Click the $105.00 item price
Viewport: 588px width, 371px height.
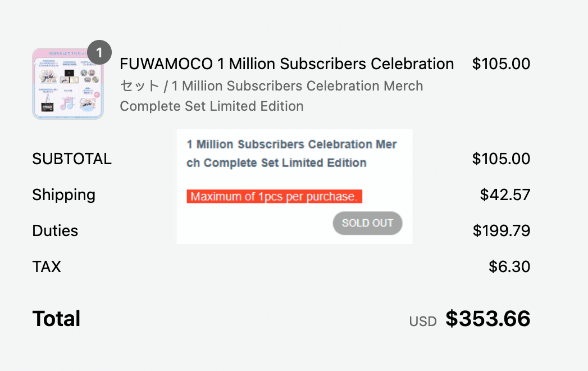click(x=501, y=64)
